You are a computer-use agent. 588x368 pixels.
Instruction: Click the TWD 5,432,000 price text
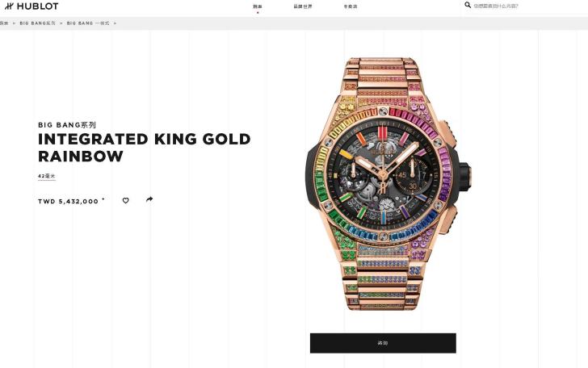[x=68, y=201]
